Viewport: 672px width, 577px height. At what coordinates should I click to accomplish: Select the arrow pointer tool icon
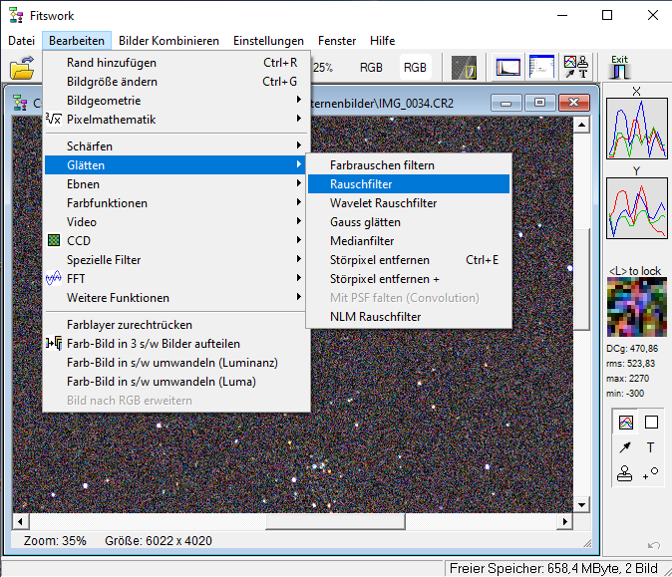click(626, 448)
